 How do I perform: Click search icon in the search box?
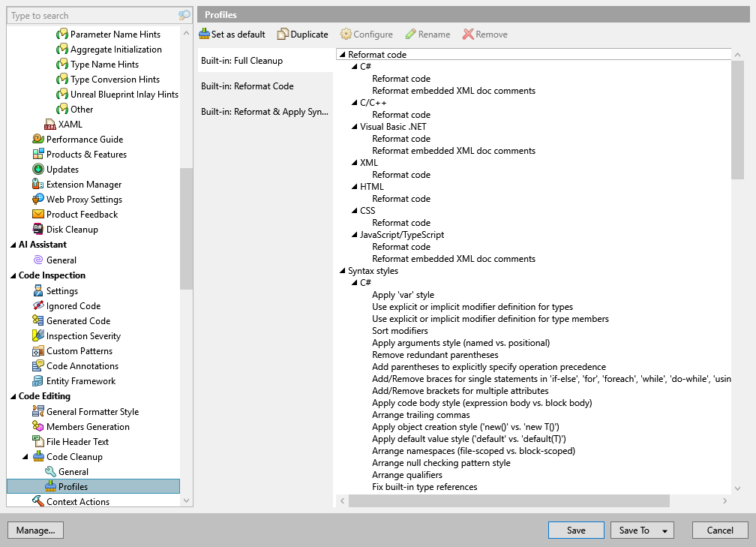(x=184, y=16)
